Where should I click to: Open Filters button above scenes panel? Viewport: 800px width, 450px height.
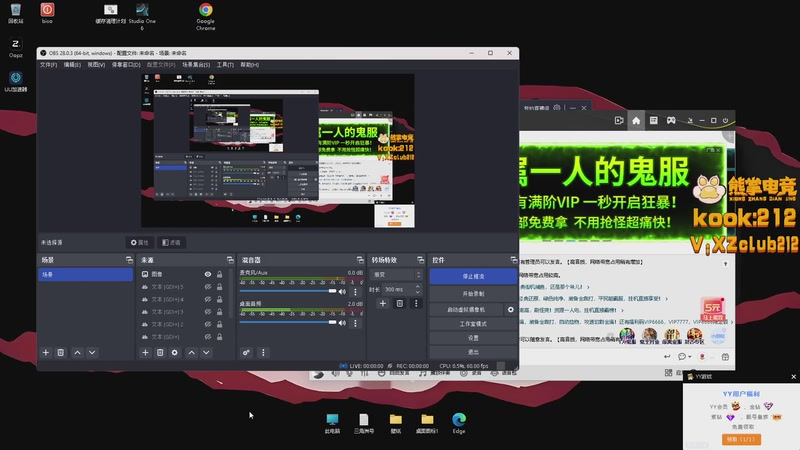coord(171,242)
